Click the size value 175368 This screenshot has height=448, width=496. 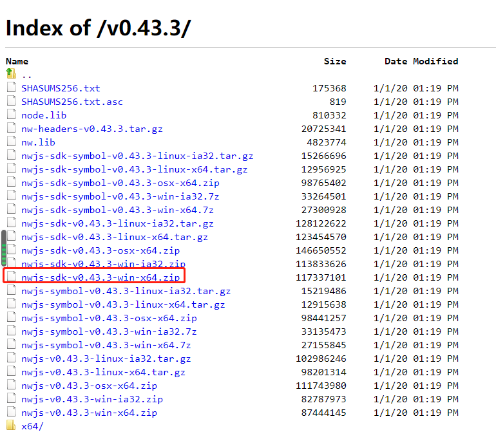click(x=329, y=88)
